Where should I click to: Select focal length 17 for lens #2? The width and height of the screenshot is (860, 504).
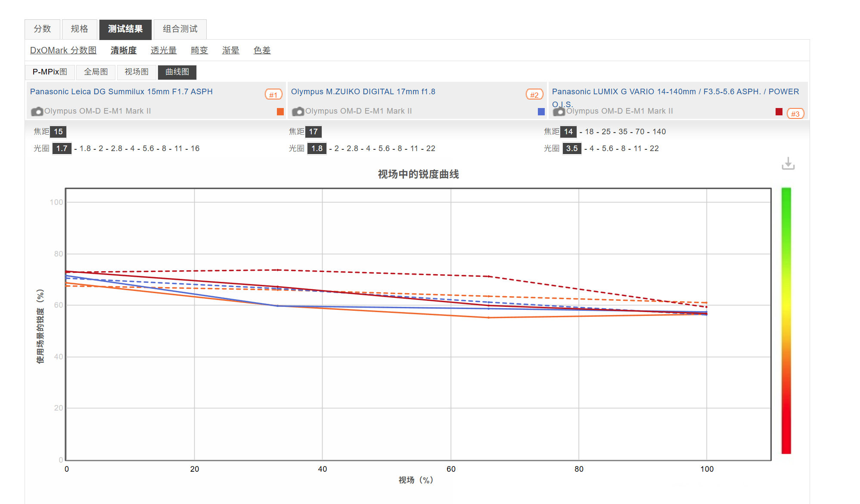pyautogui.click(x=314, y=132)
